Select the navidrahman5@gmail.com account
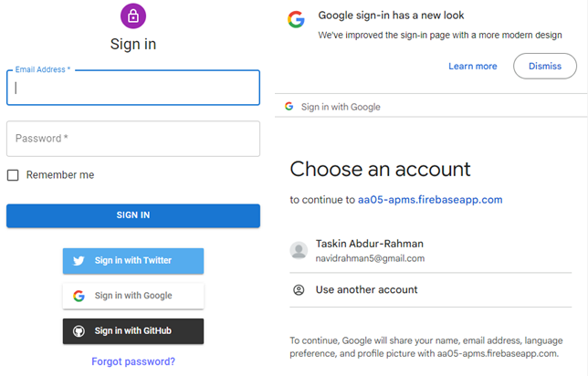The width and height of the screenshot is (588, 376). tap(431, 250)
